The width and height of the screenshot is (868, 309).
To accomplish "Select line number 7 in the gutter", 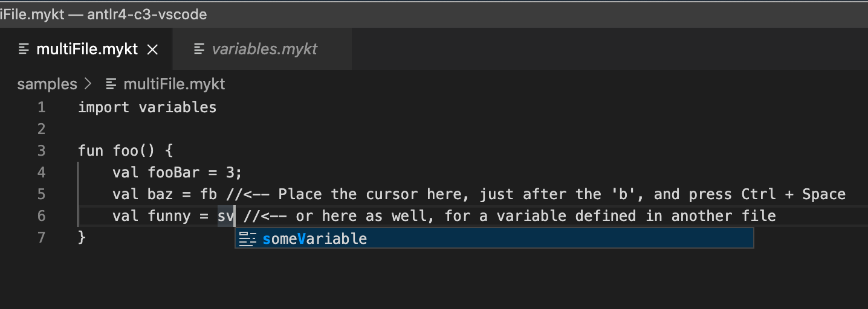I will point(41,238).
